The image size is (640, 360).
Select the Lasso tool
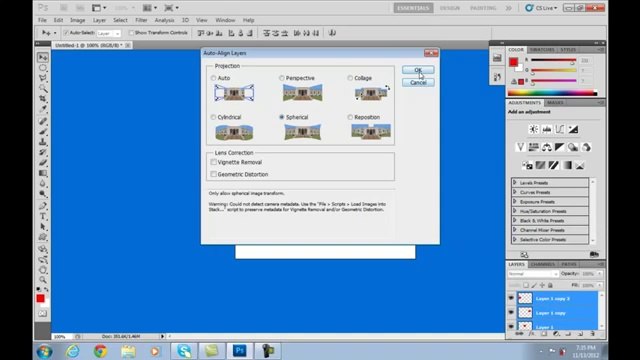pyautogui.click(x=43, y=78)
